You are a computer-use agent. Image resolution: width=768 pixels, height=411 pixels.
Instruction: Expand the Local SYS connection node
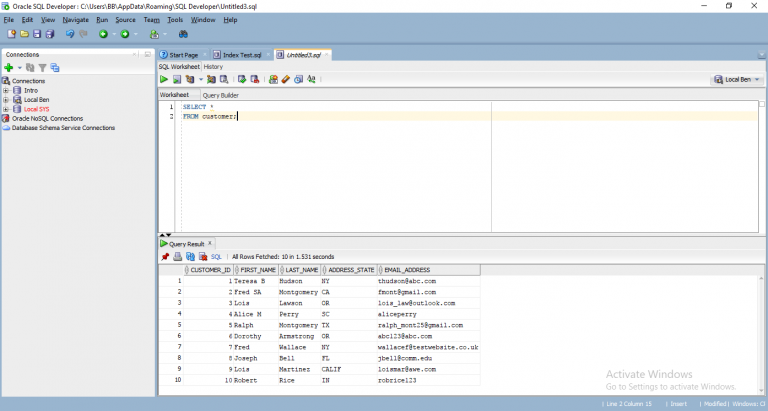(x=6, y=109)
